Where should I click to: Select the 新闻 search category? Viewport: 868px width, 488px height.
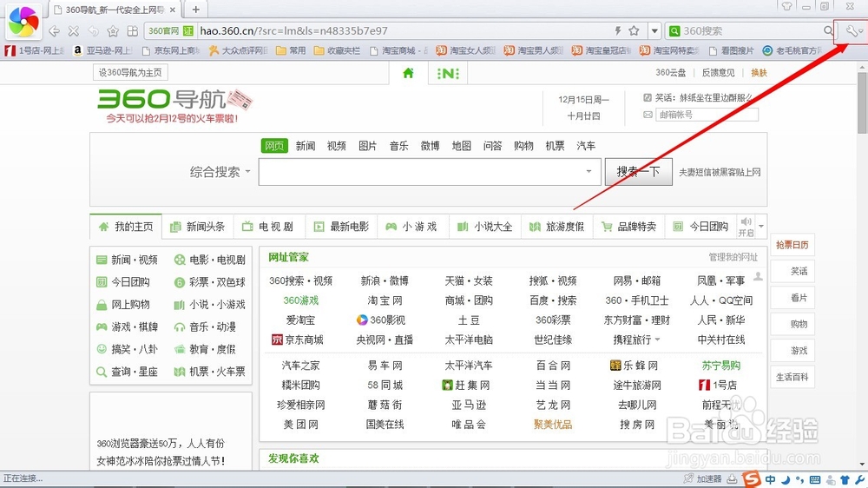305,146
